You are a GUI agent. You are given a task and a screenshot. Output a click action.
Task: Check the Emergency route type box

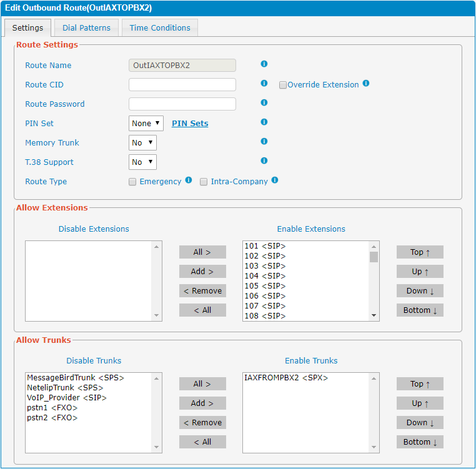coord(132,182)
